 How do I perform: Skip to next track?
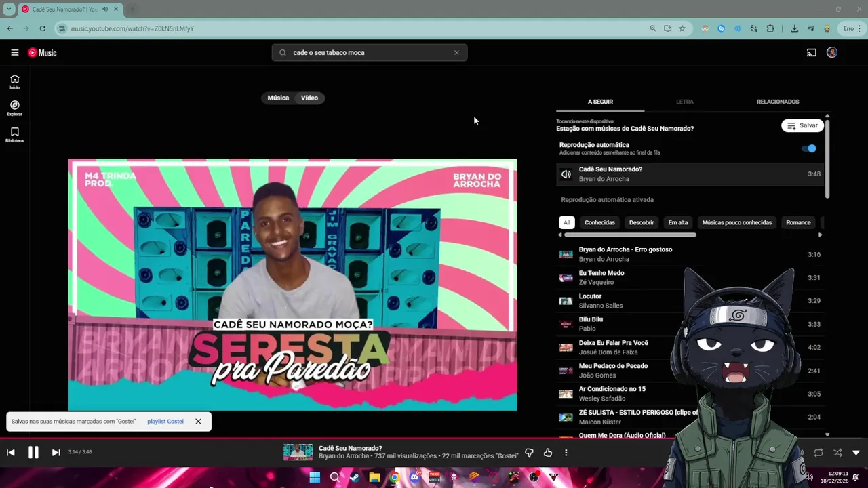(56, 453)
